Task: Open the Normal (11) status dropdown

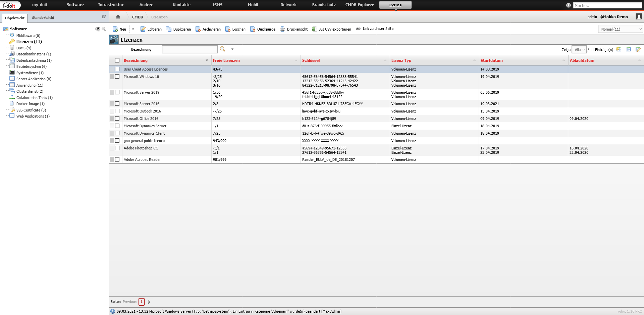Action: click(620, 29)
